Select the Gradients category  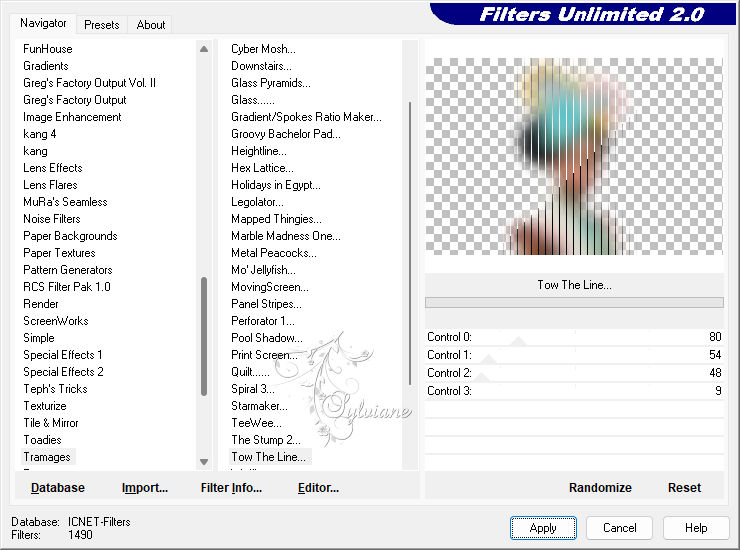click(x=46, y=66)
